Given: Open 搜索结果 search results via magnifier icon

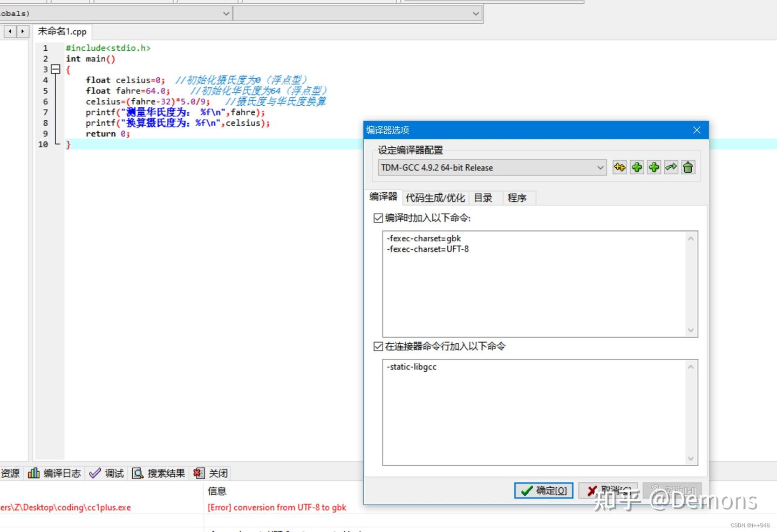Looking at the screenshot, I should coord(158,473).
